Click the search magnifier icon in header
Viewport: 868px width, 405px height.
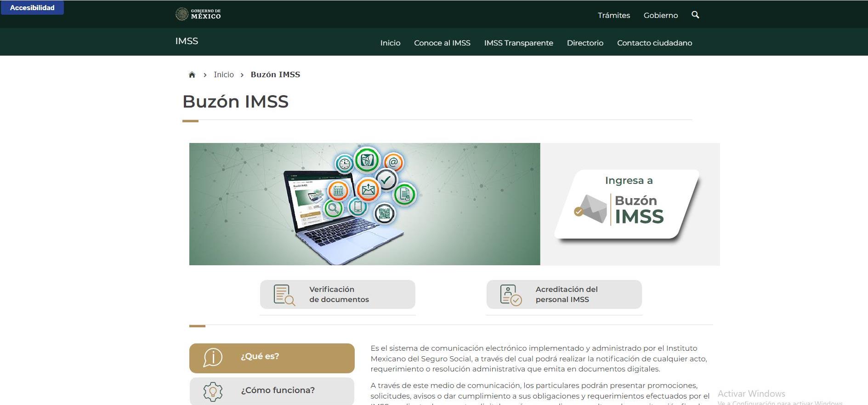[695, 15]
